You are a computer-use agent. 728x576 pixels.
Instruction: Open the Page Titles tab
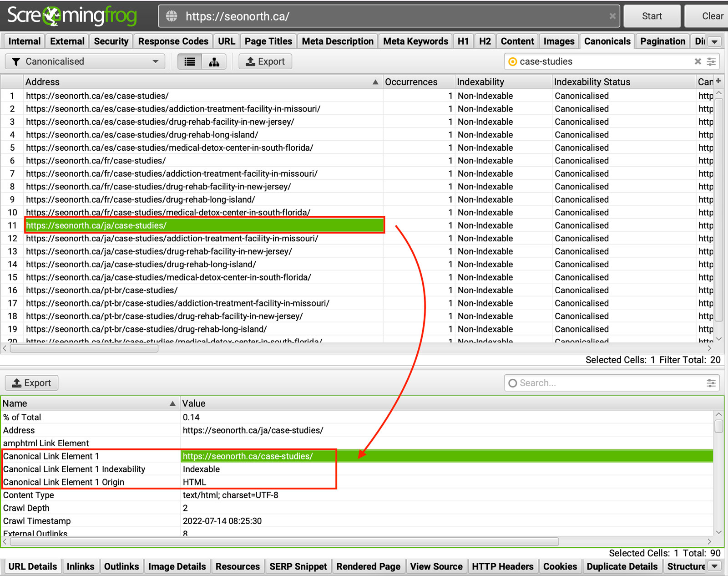(268, 41)
